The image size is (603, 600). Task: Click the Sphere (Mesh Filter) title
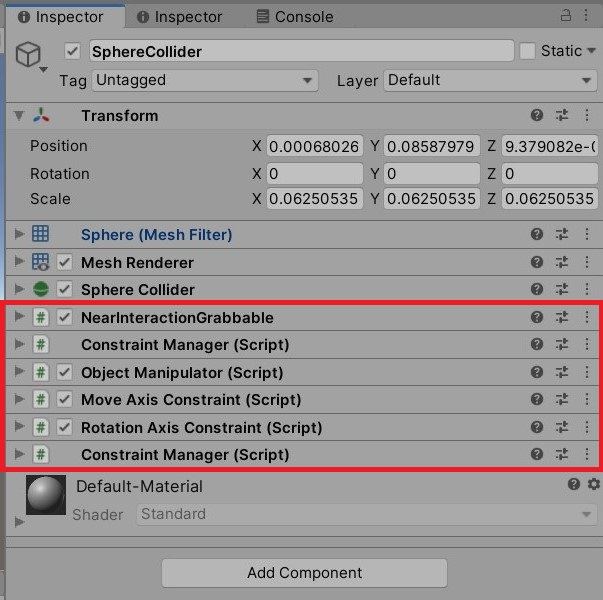157,235
